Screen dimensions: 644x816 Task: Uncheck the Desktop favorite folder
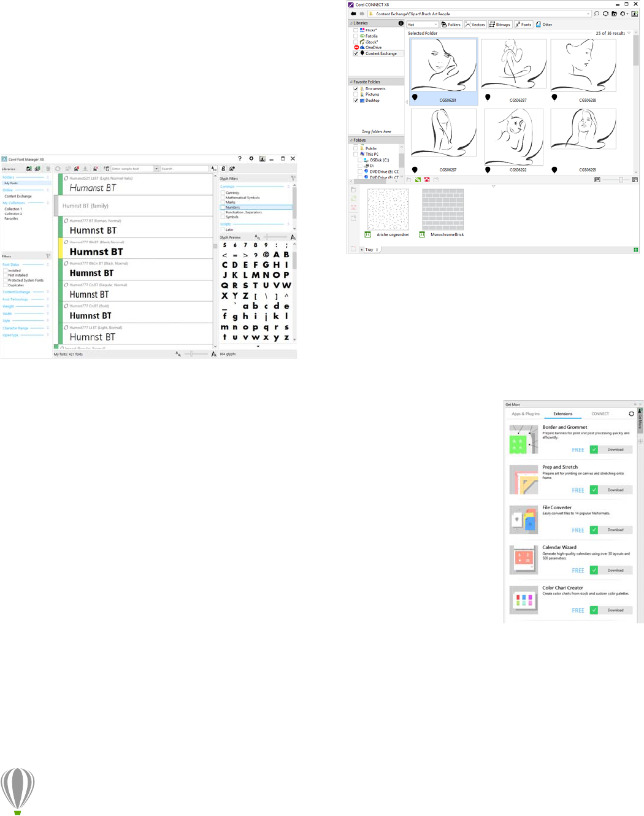pyautogui.click(x=356, y=101)
